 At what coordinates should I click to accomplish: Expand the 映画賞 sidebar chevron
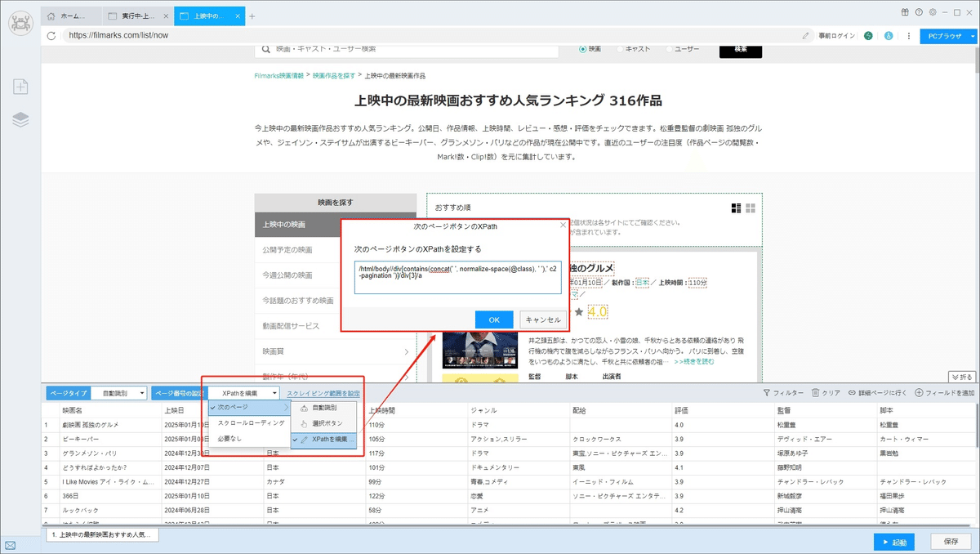click(407, 351)
